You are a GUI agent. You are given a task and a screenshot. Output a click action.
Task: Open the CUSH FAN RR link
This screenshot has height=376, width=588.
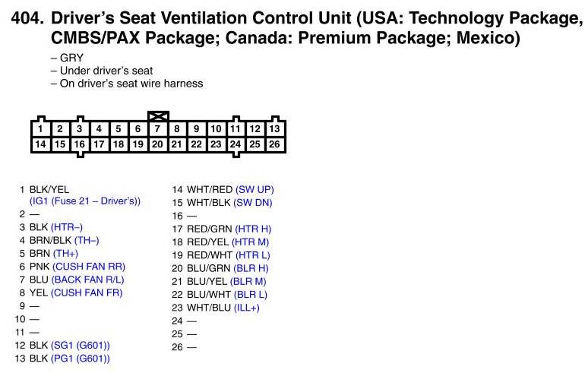point(88,267)
